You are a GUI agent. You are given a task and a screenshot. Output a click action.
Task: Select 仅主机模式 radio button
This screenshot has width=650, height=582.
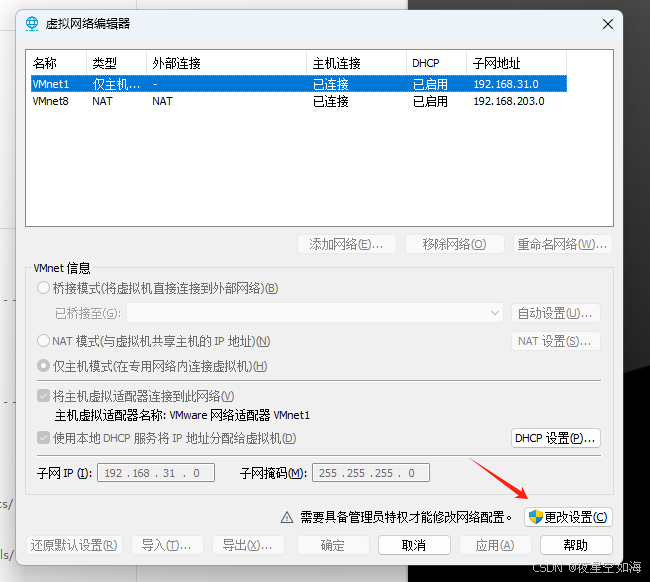click(x=43, y=366)
